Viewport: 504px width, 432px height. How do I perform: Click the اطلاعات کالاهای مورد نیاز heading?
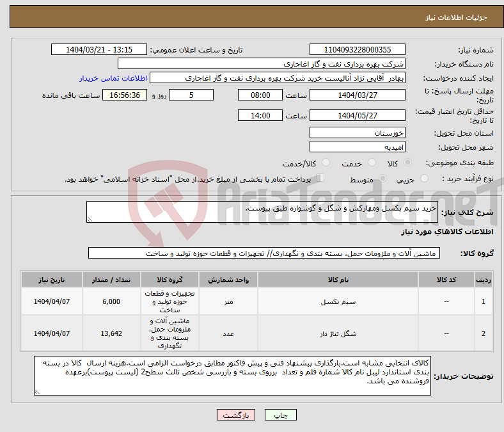[x=447, y=232]
